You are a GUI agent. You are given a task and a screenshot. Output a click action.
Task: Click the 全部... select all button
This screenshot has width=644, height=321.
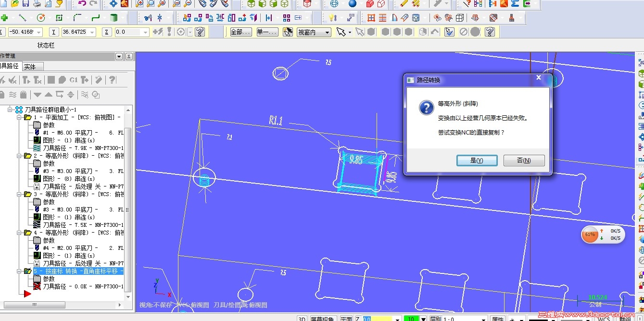(x=240, y=32)
